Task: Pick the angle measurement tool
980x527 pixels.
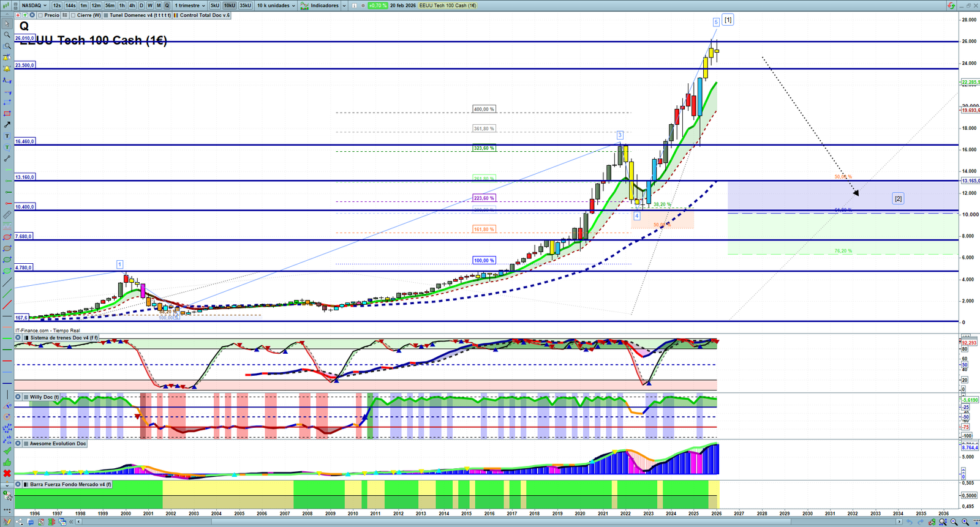Action: [x=7, y=406]
